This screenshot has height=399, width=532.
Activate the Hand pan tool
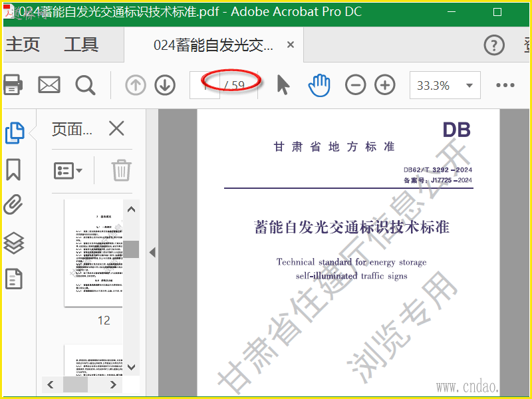click(x=319, y=85)
